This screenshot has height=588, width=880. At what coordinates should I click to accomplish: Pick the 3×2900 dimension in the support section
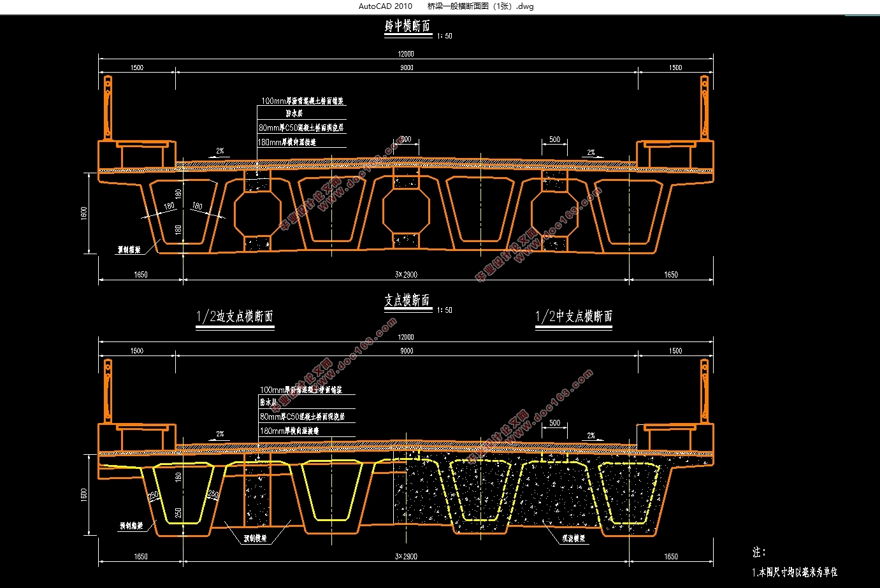click(406, 557)
